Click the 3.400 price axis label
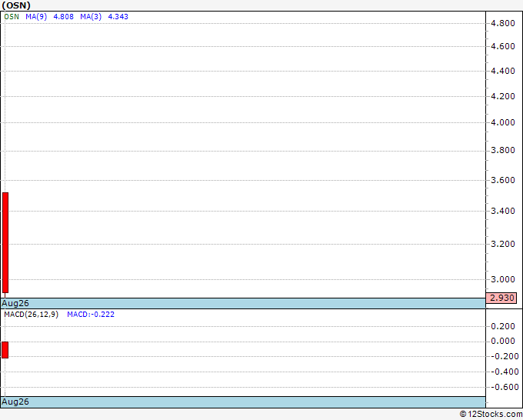523x420 pixels. pyautogui.click(x=503, y=212)
